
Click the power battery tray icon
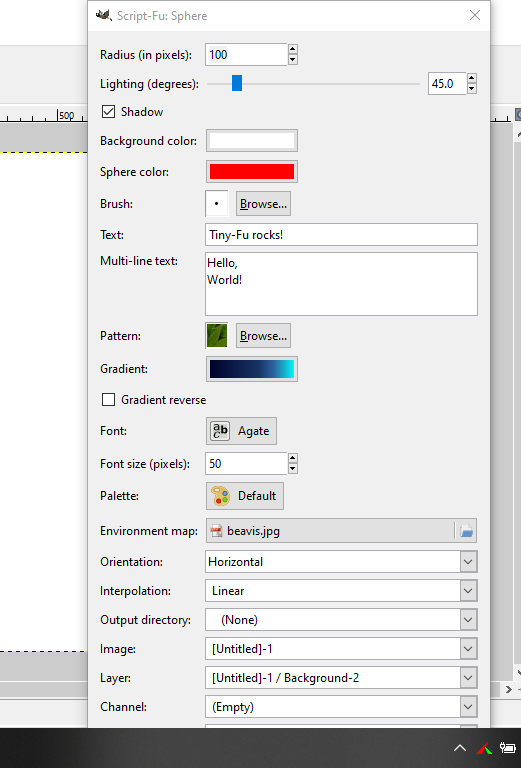(x=507, y=748)
